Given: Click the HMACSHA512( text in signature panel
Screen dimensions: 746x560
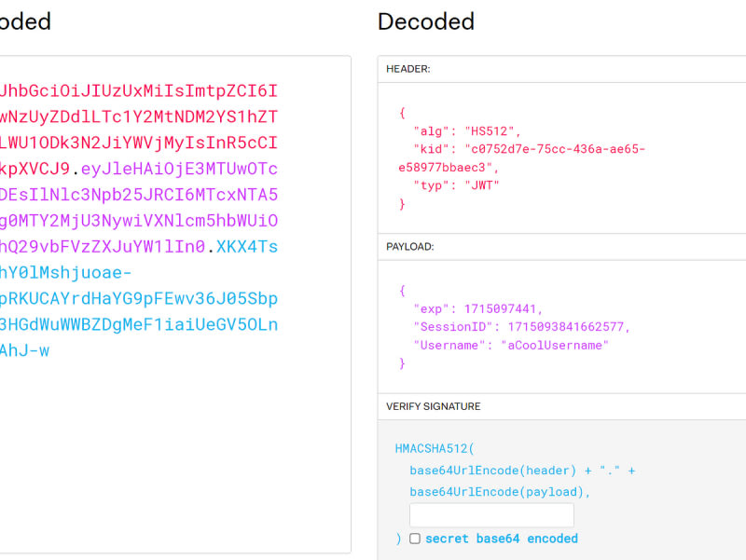Looking at the screenshot, I should pyautogui.click(x=435, y=448).
